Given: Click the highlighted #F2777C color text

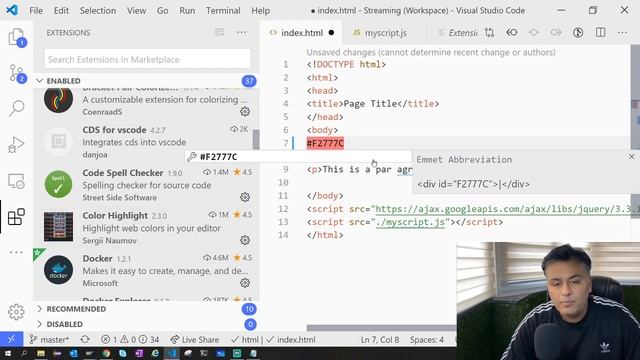Looking at the screenshot, I should 325,143.
